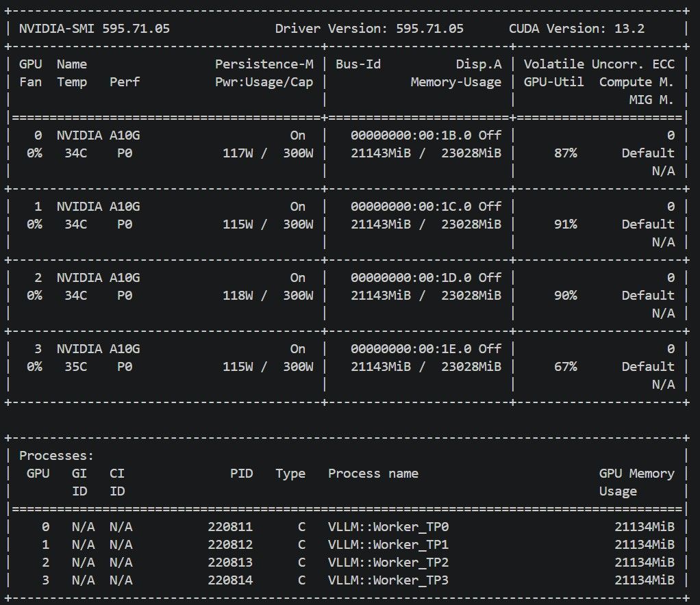Click process name VLLM::Worker_TP2
Screen dimensions: 700x605
click(388, 563)
